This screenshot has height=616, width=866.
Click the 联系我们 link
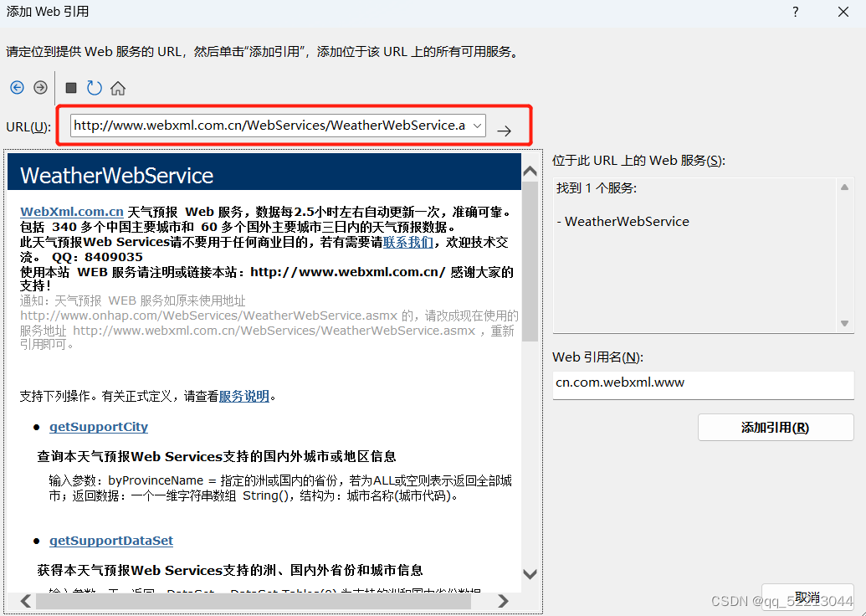(x=407, y=240)
